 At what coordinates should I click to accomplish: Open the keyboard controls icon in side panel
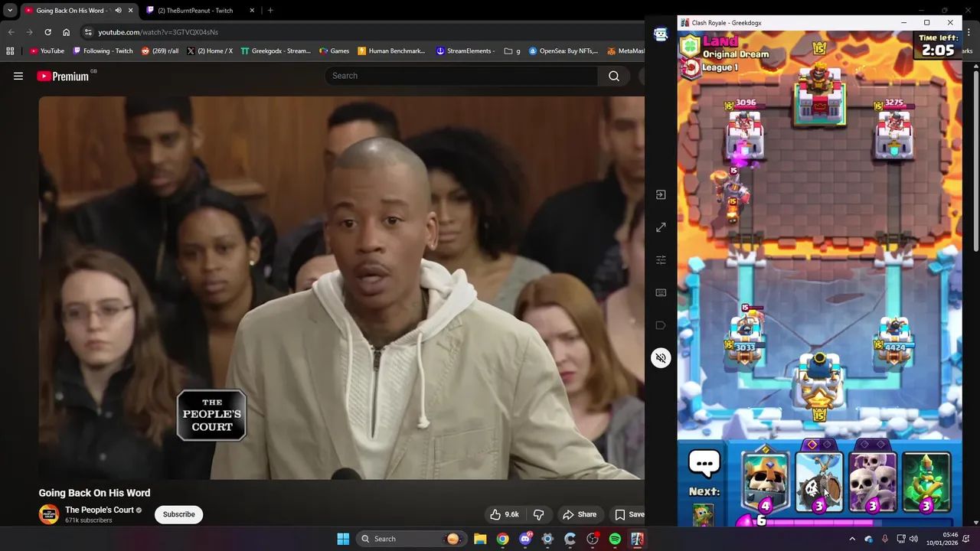[x=661, y=292]
